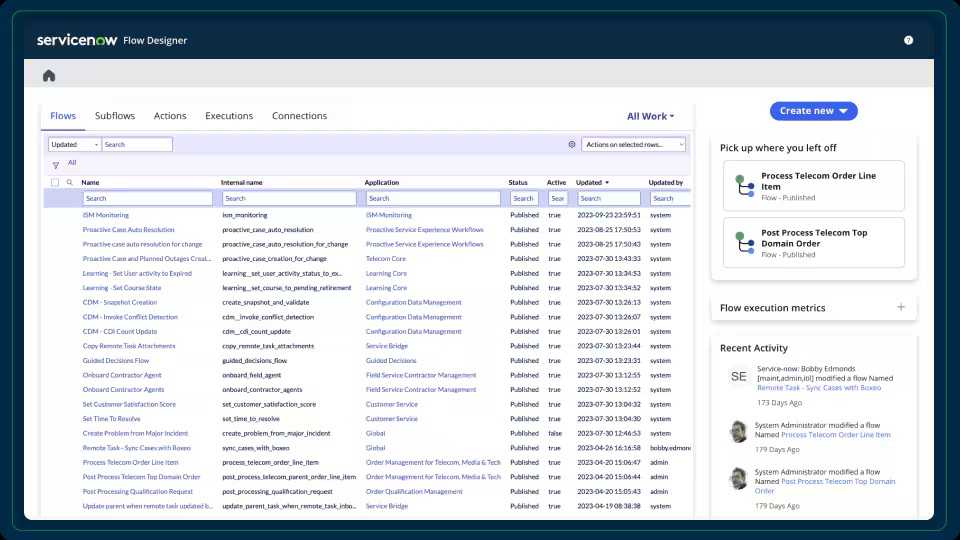
Task: Open the Actions on selected rows dropdown
Action: click(x=634, y=145)
